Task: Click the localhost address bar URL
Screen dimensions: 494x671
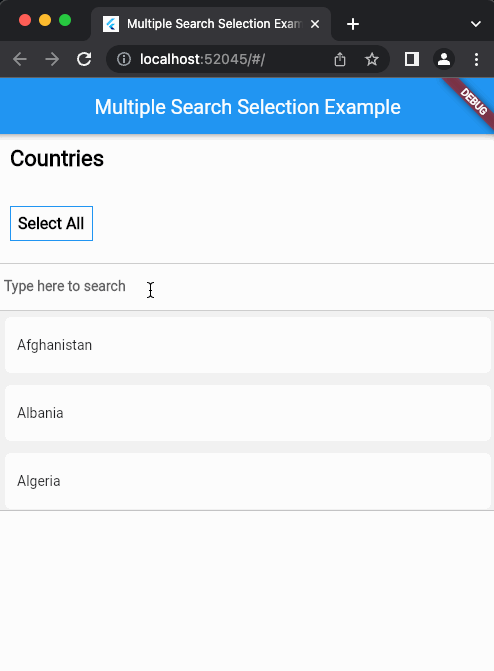Action: coord(202,59)
